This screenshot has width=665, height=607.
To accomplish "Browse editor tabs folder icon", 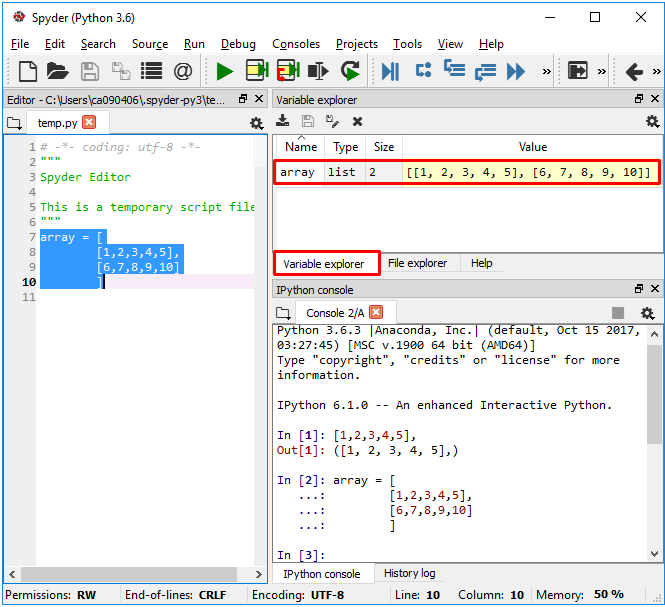I will 14,123.
